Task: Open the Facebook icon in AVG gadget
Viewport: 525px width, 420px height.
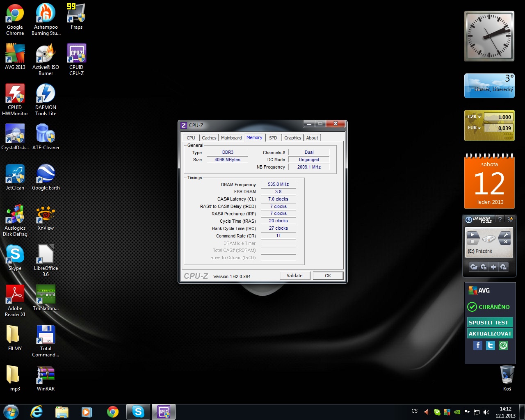Action: [x=477, y=345]
